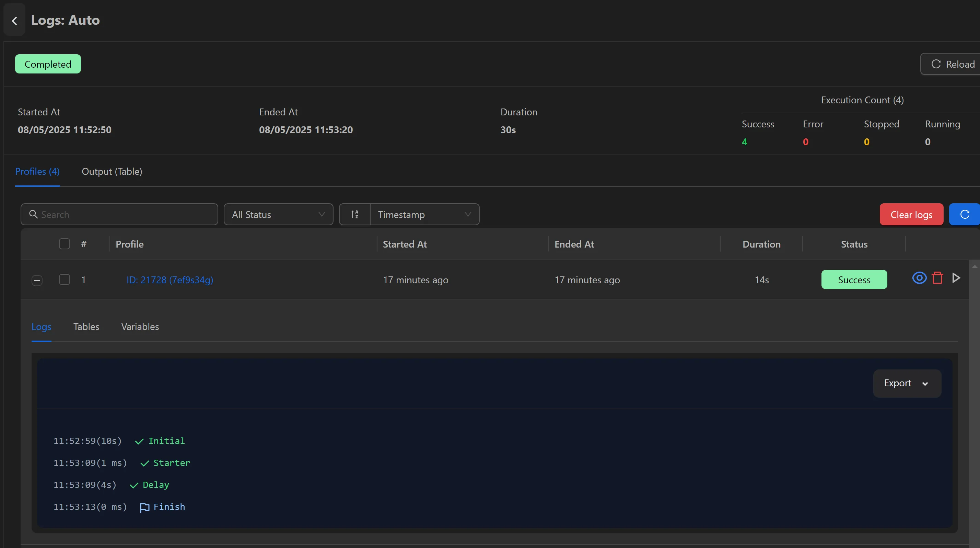Collapse profile row 1 with the minus control
980x548 pixels.
point(37,281)
